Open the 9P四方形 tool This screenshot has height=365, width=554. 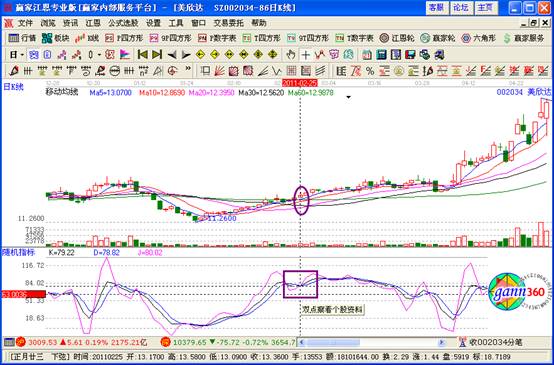tap(170, 38)
